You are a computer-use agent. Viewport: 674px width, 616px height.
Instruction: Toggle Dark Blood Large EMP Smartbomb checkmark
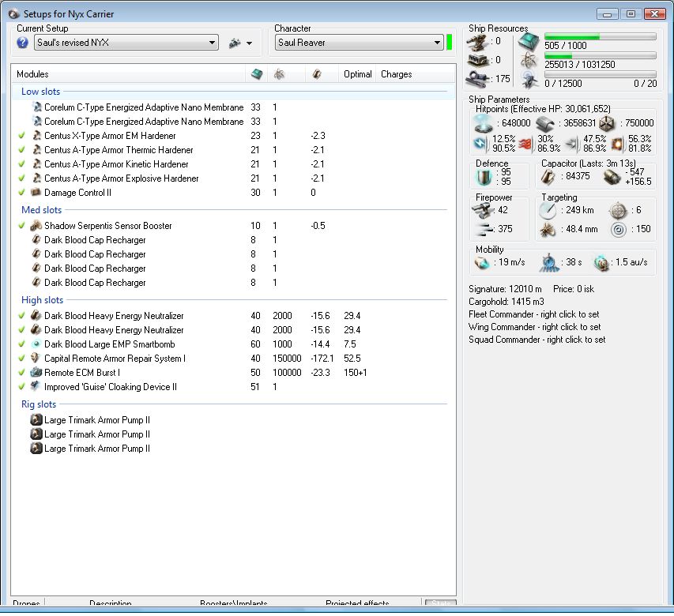[x=21, y=344]
